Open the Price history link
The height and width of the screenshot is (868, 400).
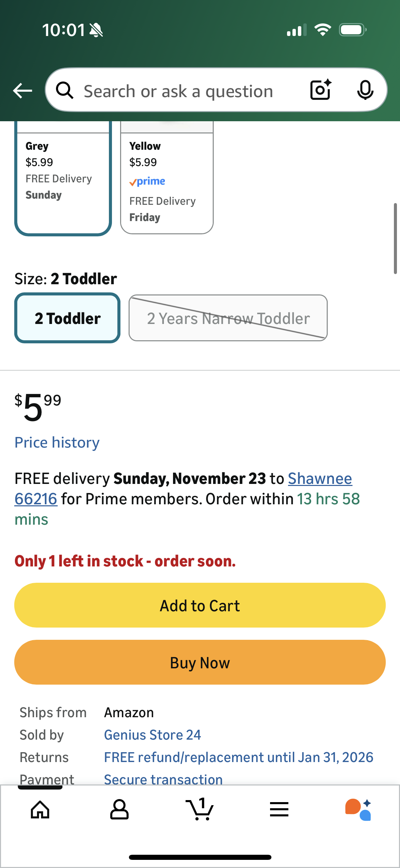click(57, 442)
